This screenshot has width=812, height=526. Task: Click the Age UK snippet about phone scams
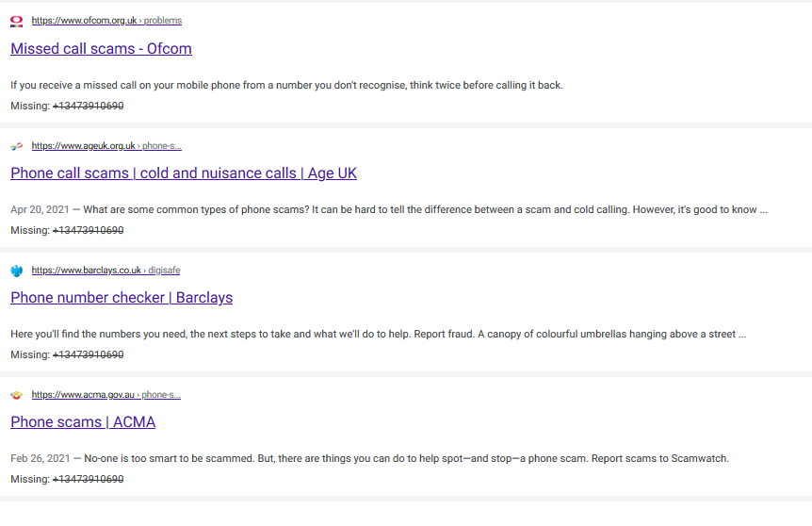pos(425,209)
